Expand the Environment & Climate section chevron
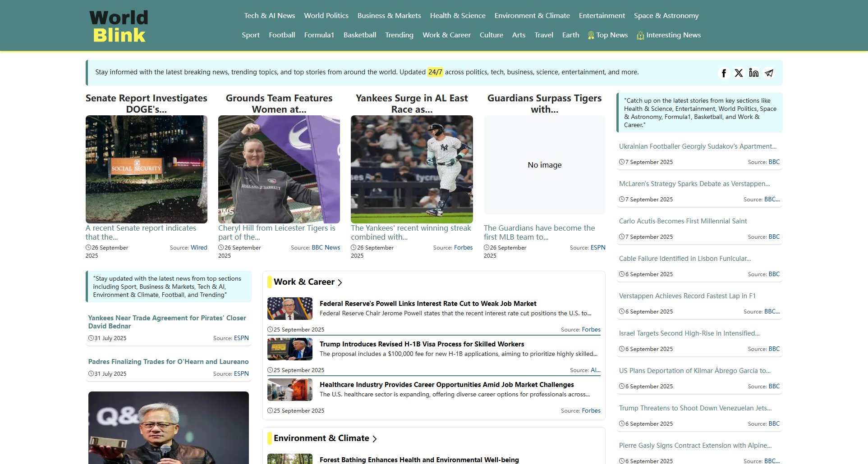This screenshot has width=868, height=464. [x=374, y=439]
